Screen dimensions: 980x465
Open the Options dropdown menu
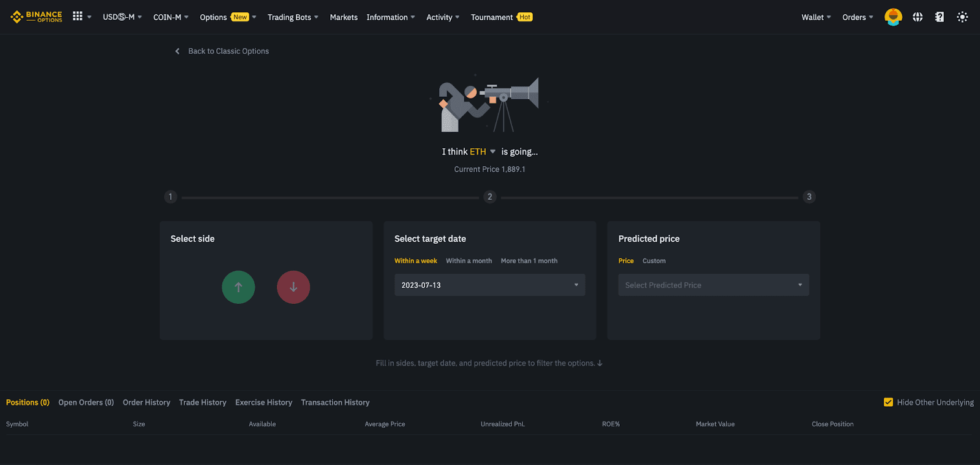tap(228, 17)
